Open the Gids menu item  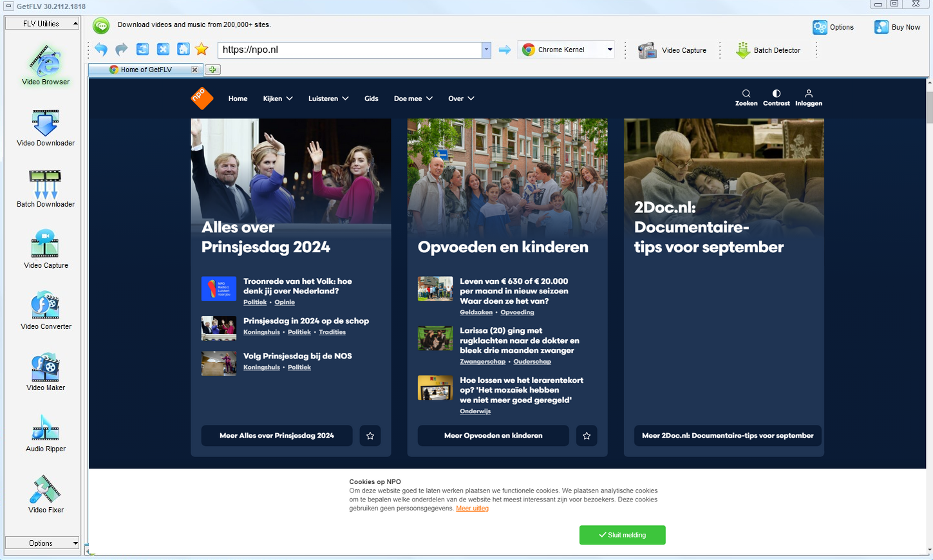[x=372, y=98]
